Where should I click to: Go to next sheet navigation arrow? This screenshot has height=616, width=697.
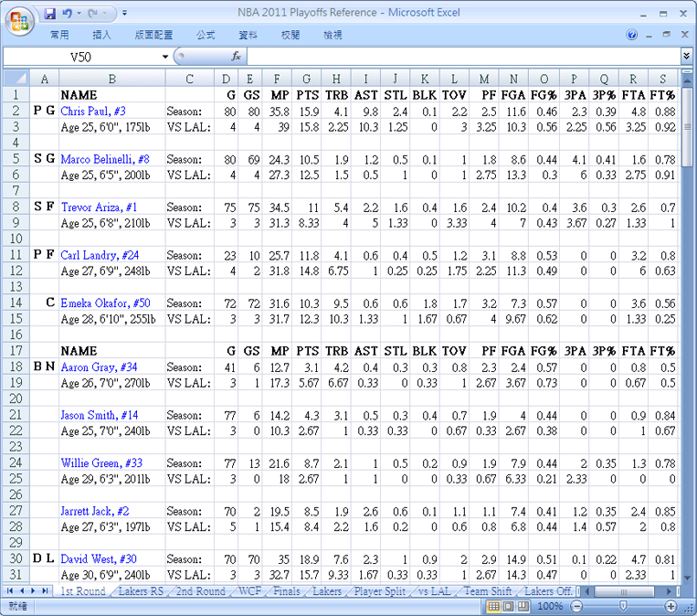[x=33, y=591]
